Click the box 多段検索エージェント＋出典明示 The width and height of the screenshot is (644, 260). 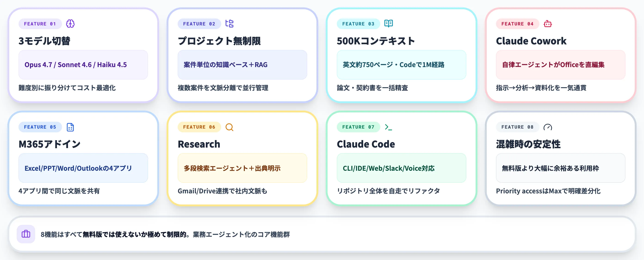(242, 168)
